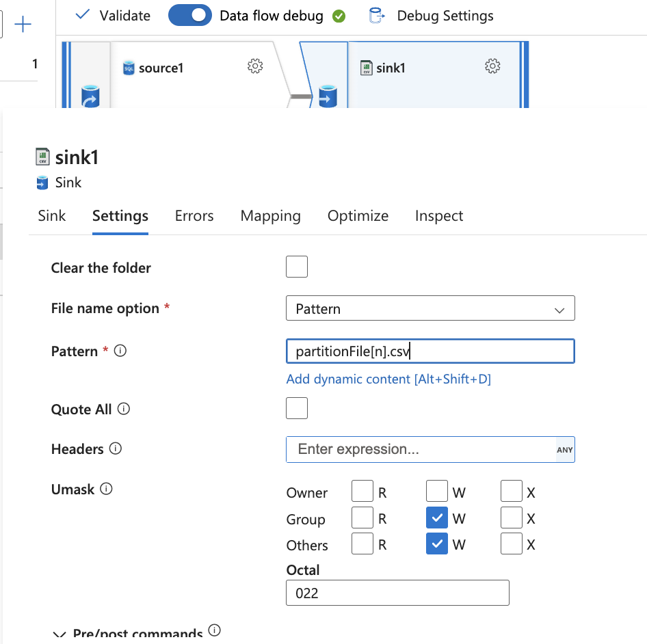Click the Pattern info icon
Image resolution: width=647 pixels, height=644 pixels.
[120, 351]
